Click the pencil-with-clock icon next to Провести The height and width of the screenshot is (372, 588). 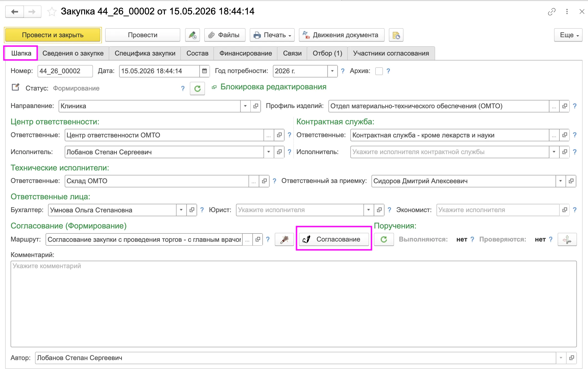[x=192, y=35]
